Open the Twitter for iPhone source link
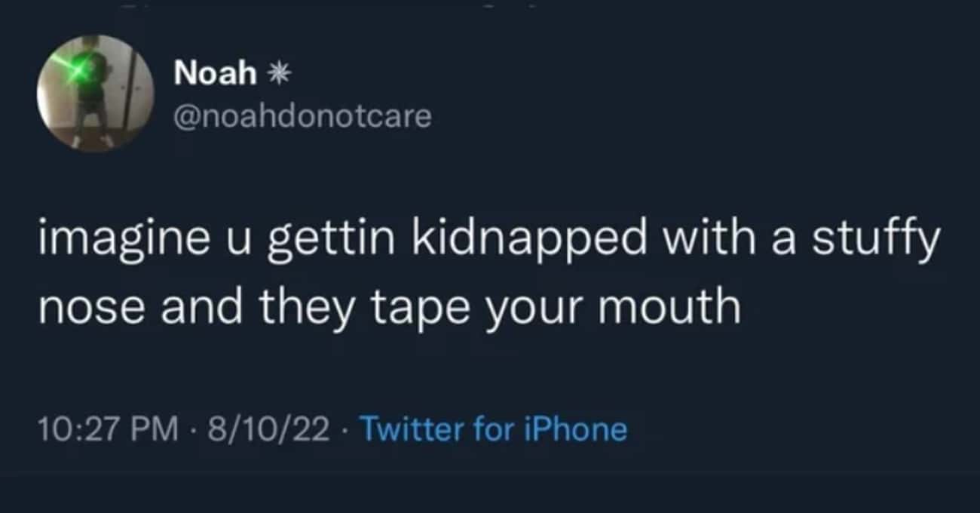Screen dimensions: 980x513 [495, 430]
